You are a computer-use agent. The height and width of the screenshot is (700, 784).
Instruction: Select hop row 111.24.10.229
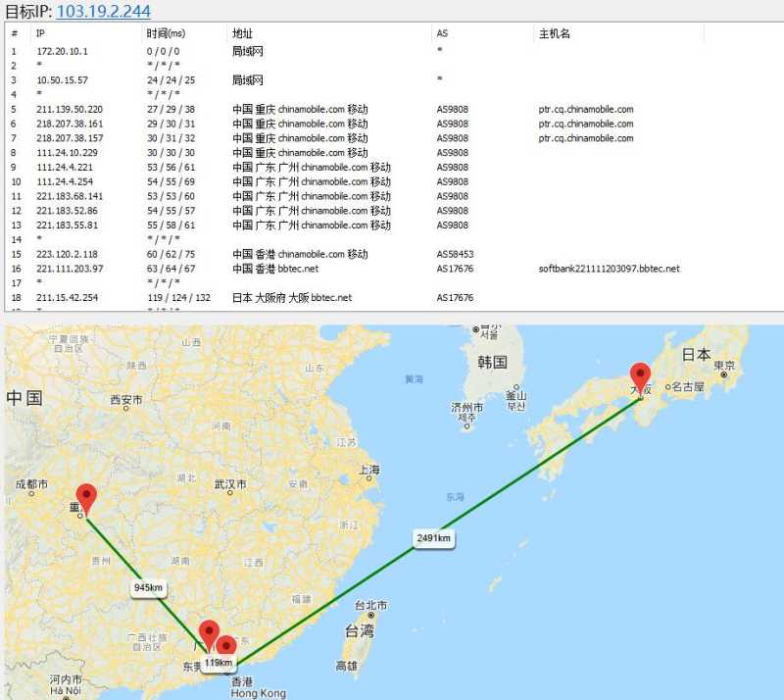coord(394,153)
